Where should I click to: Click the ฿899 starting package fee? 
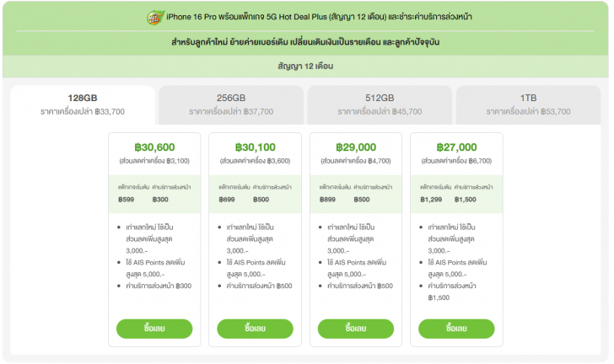pyautogui.click(x=328, y=200)
